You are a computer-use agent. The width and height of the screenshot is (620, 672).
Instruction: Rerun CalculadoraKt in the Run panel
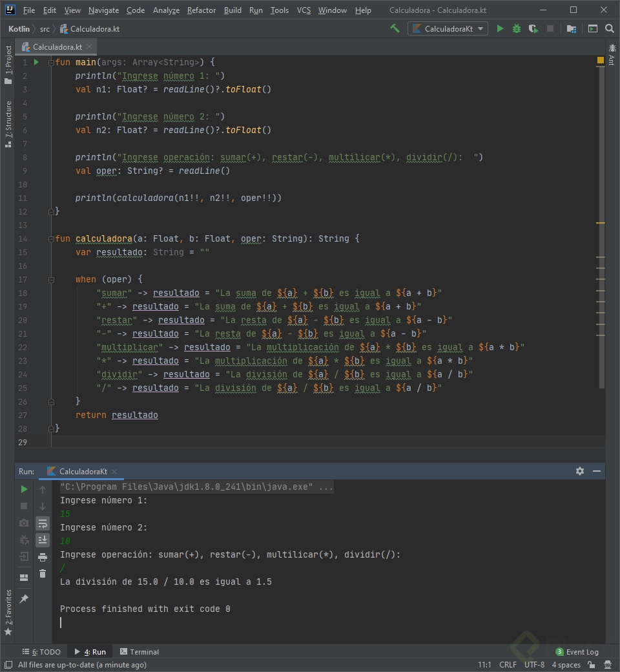coord(24,489)
